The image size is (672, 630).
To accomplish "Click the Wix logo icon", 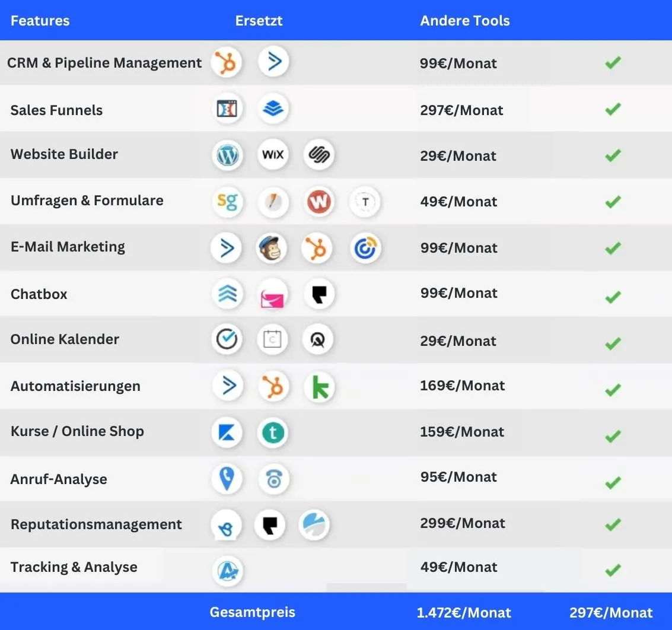I will tap(273, 155).
